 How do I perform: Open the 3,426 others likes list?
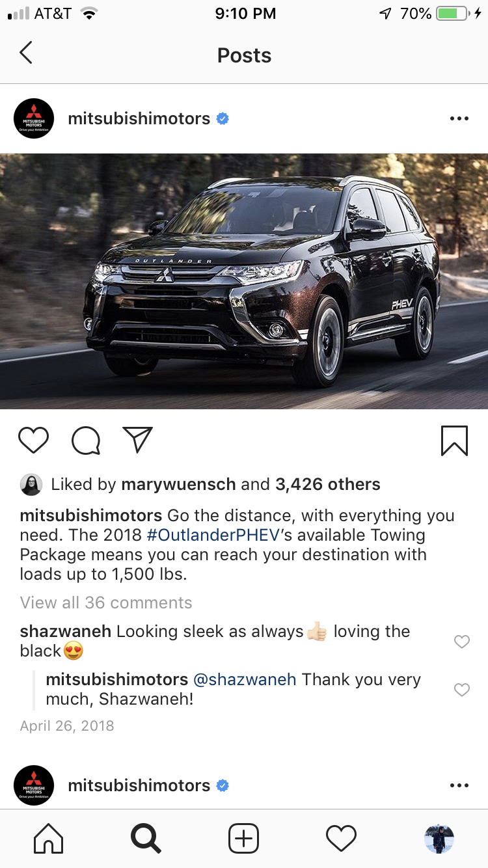pos(327,484)
